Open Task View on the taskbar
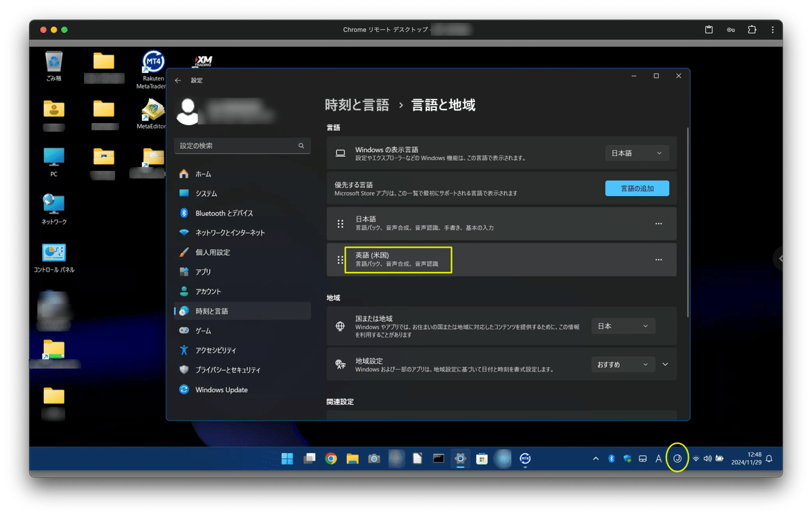The height and width of the screenshot is (516, 812). [x=309, y=459]
